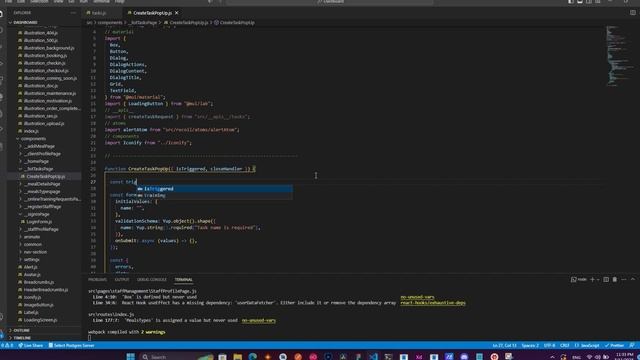Open terminal panel more actions menu
Image resolution: width=640 pixels, height=360 pixels.
(624, 280)
